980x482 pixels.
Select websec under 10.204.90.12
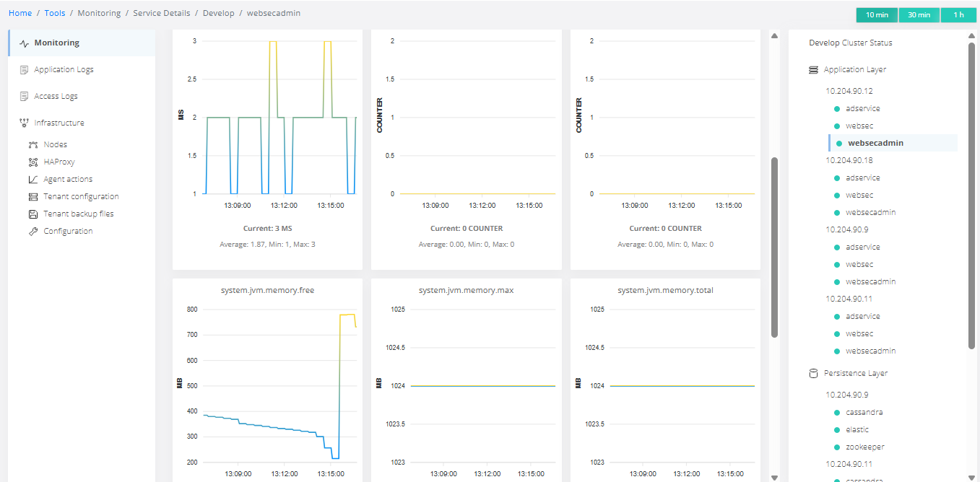point(859,126)
